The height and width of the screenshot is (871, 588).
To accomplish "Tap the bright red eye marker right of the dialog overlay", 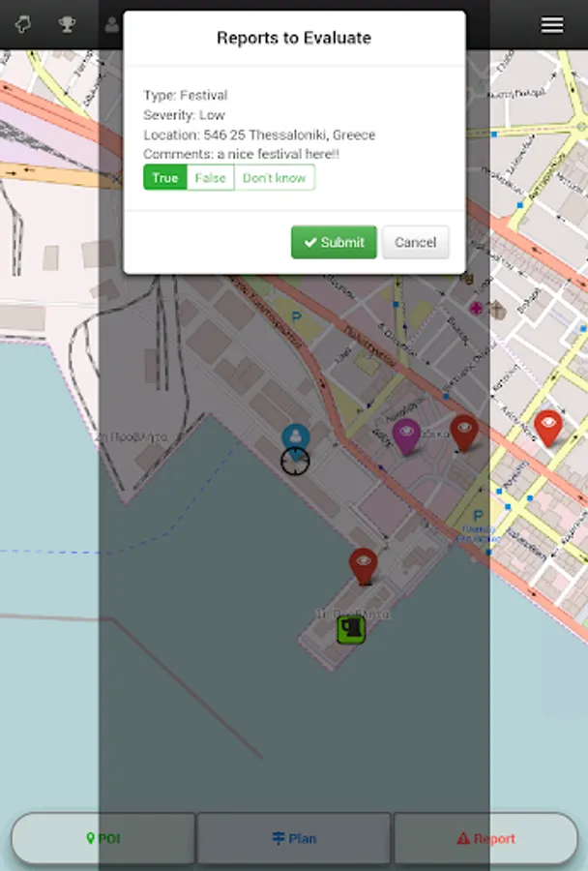I will point(548,428).
